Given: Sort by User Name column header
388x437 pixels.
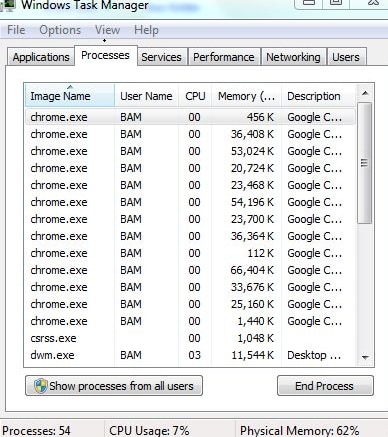Looking at the screenshot, I should point(146,96).
